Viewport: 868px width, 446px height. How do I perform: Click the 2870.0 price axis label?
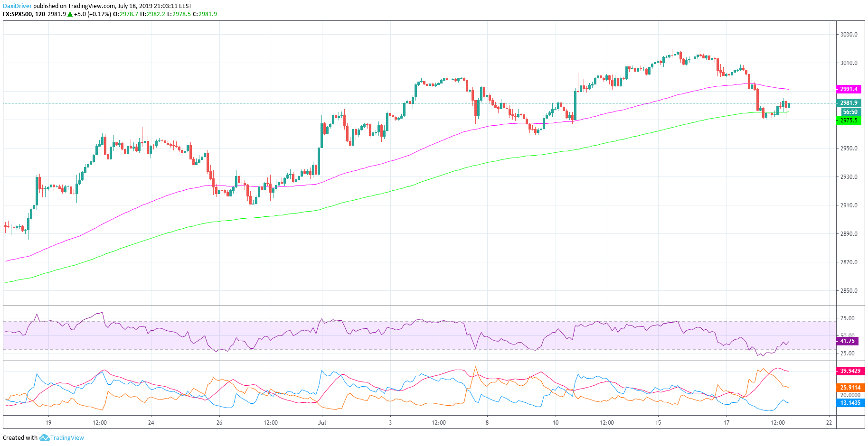click(849, 262)
